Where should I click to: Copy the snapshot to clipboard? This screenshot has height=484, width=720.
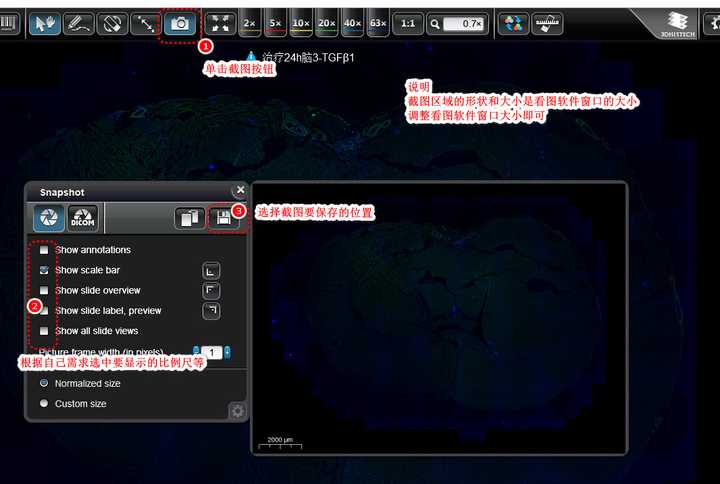(190, 218)
